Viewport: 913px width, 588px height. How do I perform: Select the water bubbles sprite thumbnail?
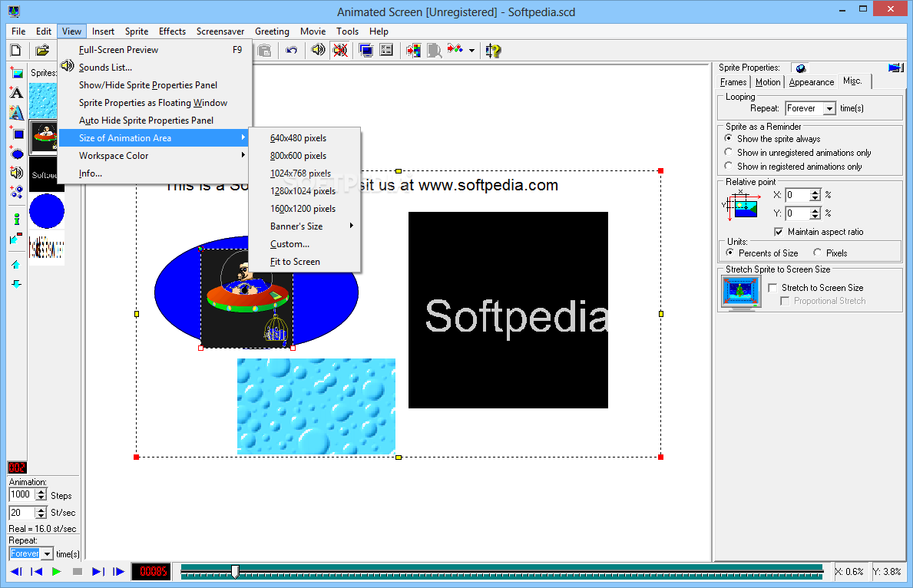point(43,100)
